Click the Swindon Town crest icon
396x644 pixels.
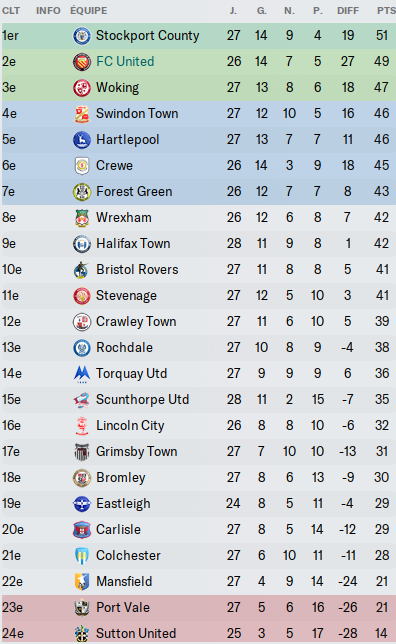click(82, 114)
